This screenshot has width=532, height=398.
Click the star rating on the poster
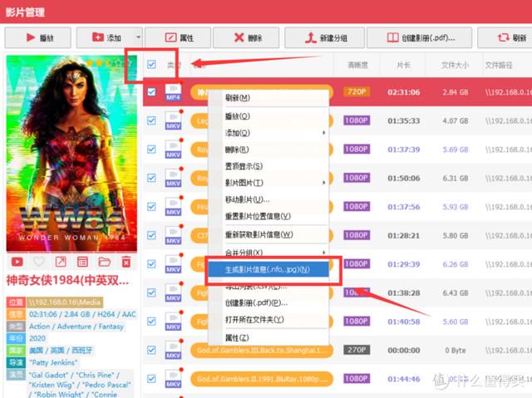click(108, 63)
